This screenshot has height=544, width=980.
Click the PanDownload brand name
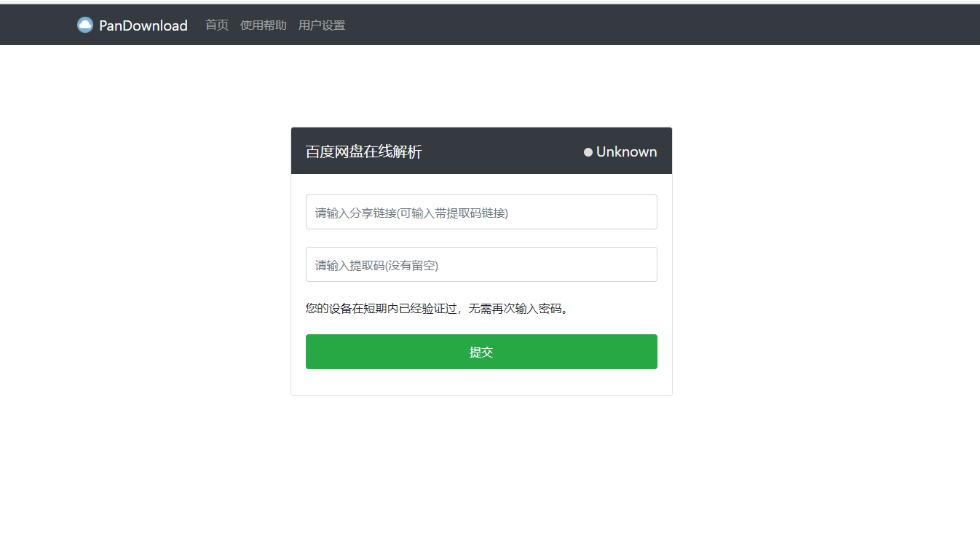click(x=143, y=25)
